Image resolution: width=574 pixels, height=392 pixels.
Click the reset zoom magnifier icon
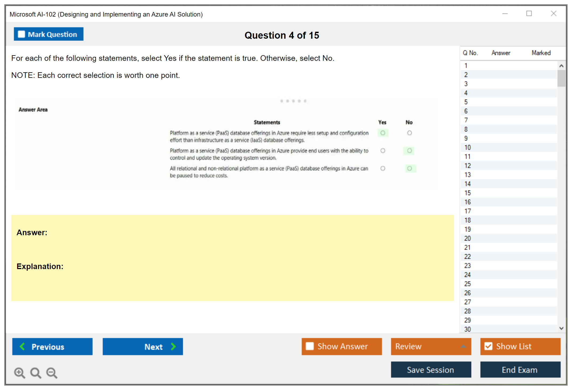tap(36, 373)
